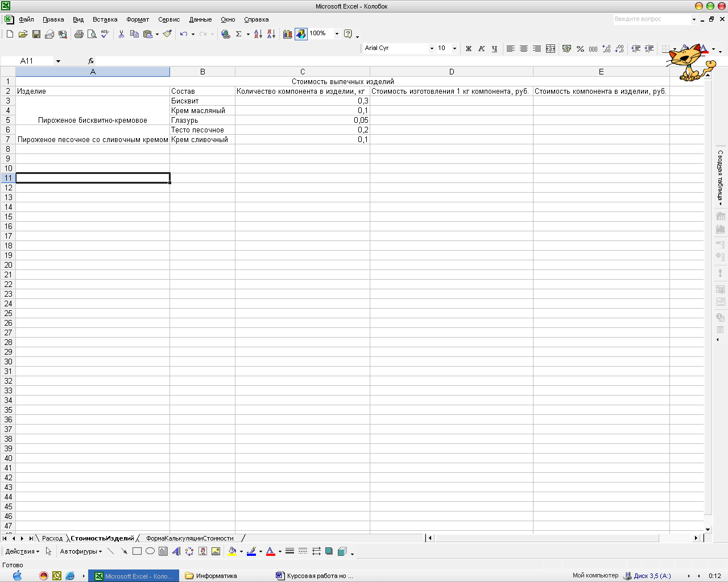Toggle right text alignment
Image resolution: width=728 pixels, height=582 pixels.
pyautogui.click(x=537, y=49)
